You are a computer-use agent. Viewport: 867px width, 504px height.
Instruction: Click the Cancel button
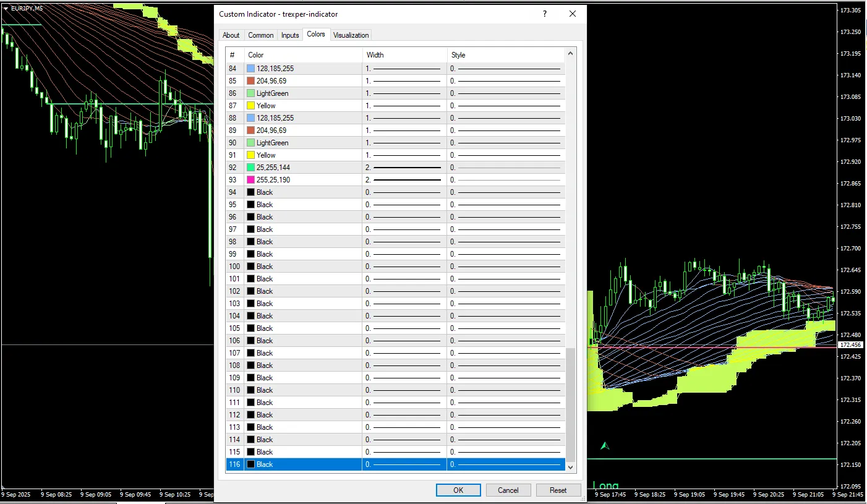(508, 490)
